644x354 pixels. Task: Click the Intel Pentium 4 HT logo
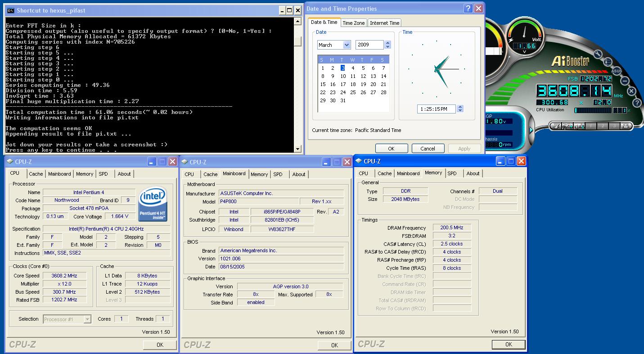153,204
